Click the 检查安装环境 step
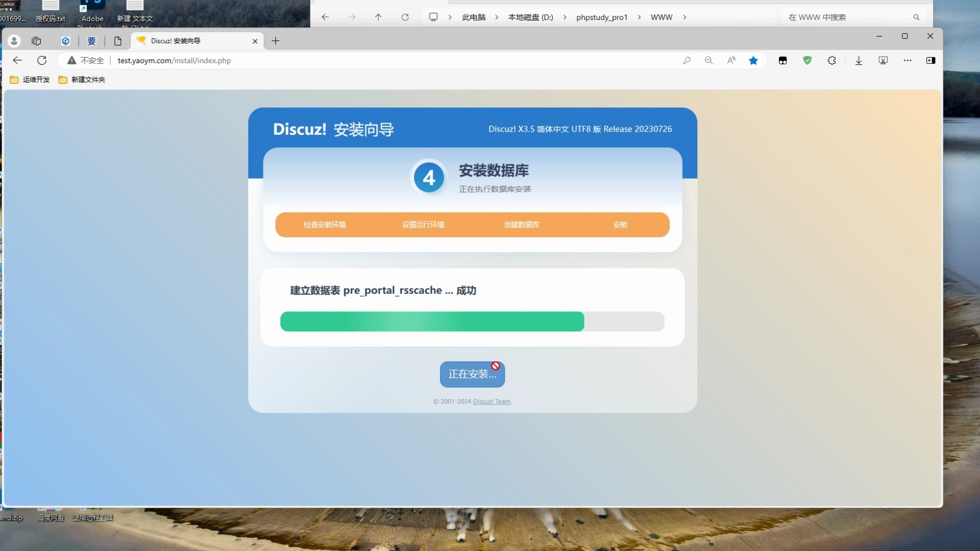The height and width of the screenshot is (551, 980). tap(325, 224)
